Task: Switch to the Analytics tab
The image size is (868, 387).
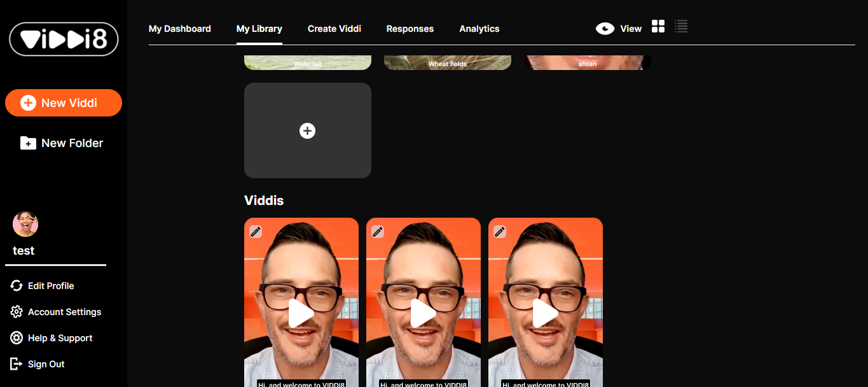Action: pos(479,29)
